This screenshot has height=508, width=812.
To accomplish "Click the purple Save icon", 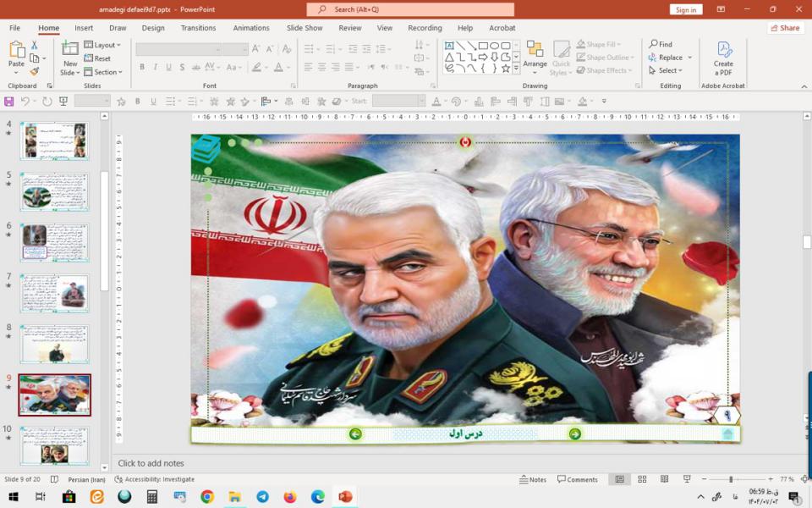I will tap(9, 102).
